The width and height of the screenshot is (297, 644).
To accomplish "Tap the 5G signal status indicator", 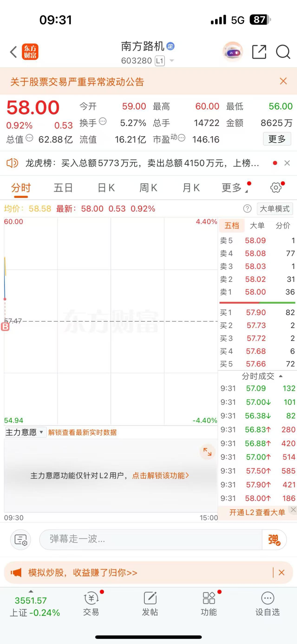I will pyautogui.click(x=238, y=20).
